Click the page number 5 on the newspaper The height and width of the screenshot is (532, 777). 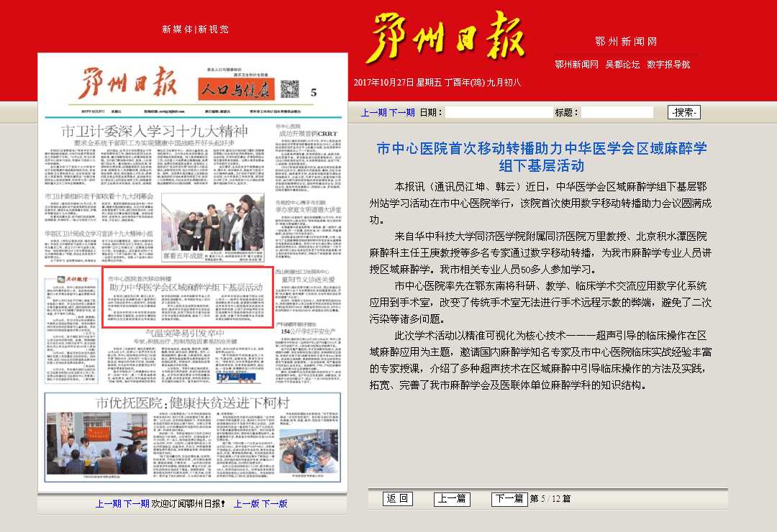pyautogui.click(x=314, y=93)
